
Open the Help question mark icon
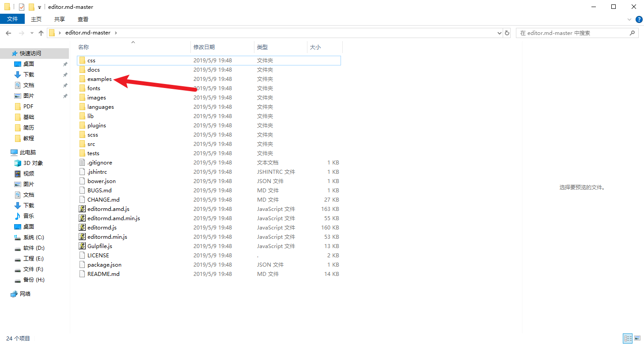[x=639, y=19]
